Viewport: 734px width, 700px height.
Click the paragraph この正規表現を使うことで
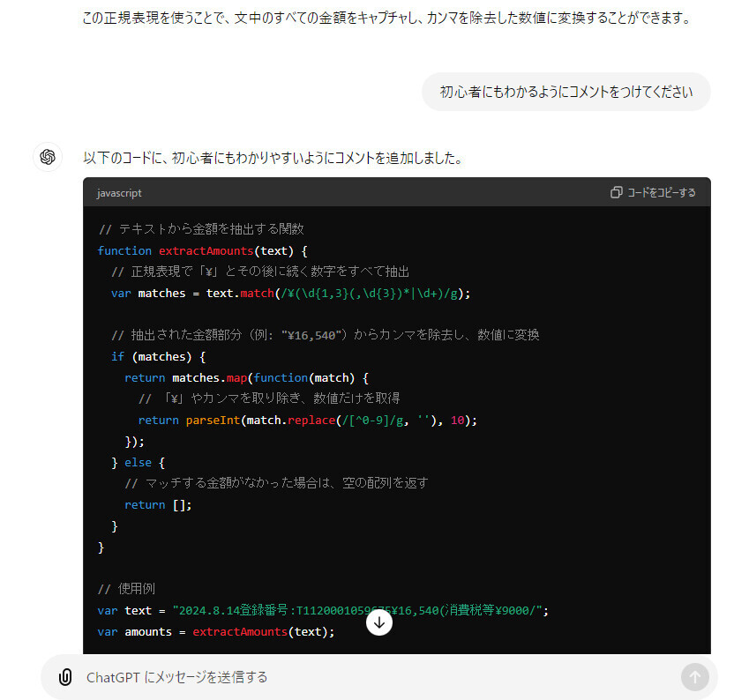tap(386, 18)
